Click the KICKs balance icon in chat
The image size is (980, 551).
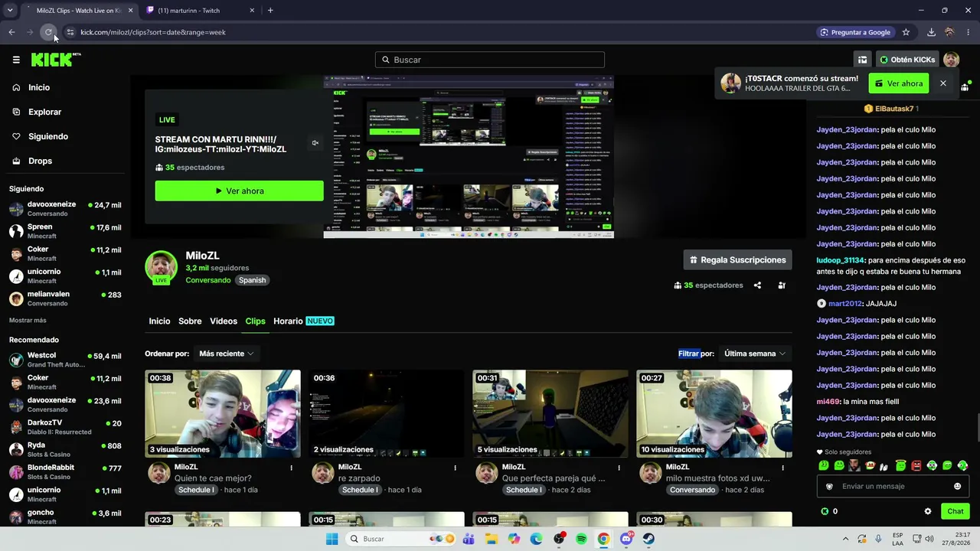(825, 511)
